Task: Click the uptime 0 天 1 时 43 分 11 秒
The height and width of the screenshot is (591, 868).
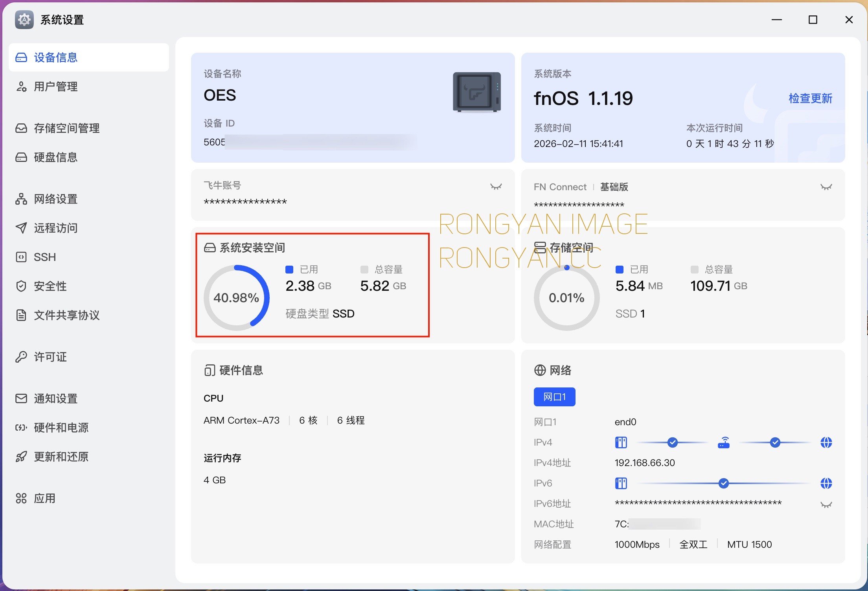Action: click(x=730, y=144)
